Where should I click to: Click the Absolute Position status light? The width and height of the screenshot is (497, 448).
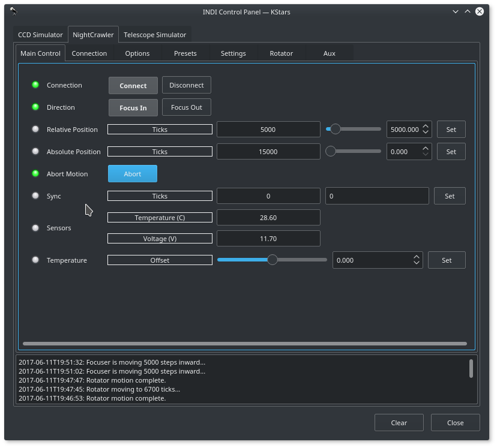click(35, 151)
